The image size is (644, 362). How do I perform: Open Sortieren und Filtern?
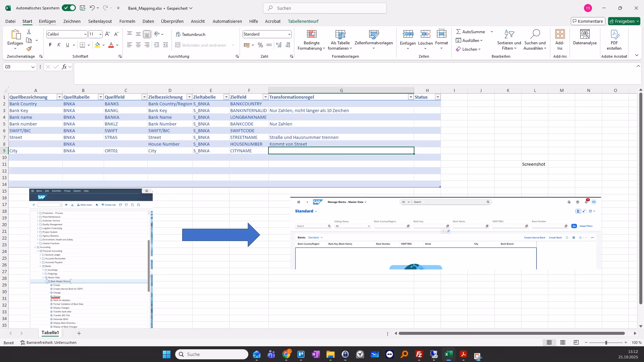pos(509,40)
